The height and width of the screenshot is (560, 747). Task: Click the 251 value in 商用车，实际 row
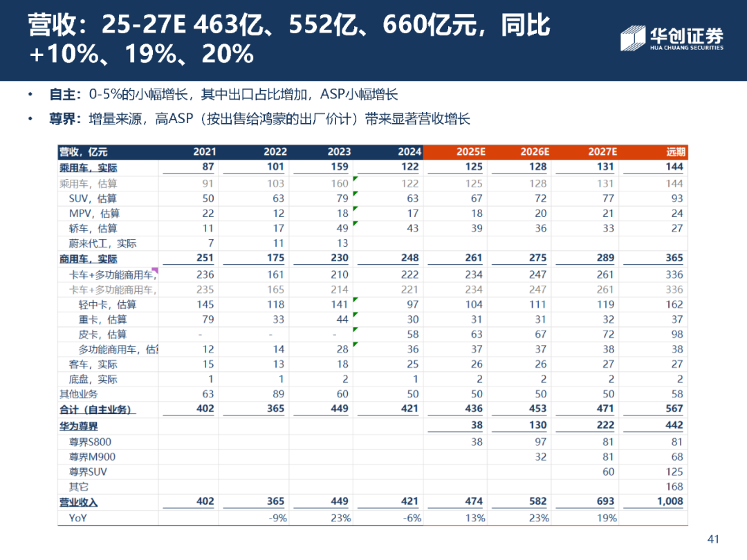(x=205, y=258)
